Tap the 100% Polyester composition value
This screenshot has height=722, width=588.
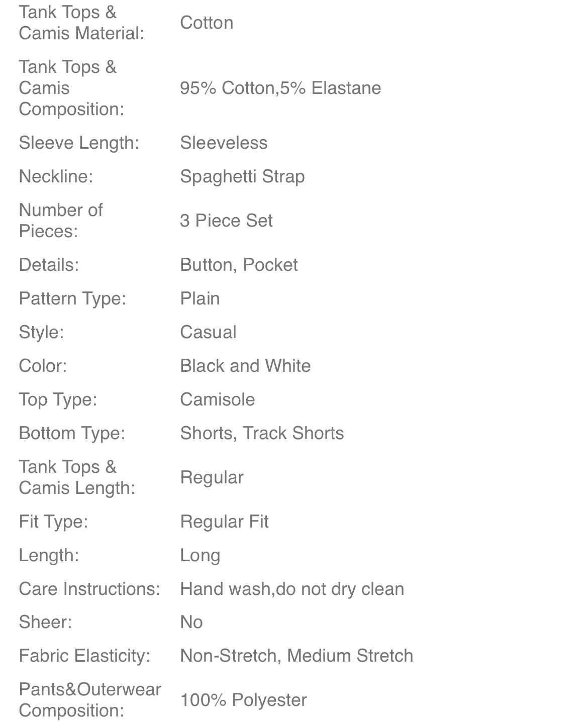[243, 700]
